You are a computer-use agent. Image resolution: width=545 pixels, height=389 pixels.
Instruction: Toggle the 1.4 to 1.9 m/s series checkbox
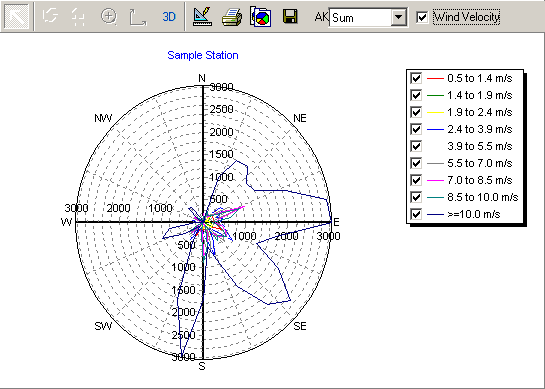[x=416, y=95]
